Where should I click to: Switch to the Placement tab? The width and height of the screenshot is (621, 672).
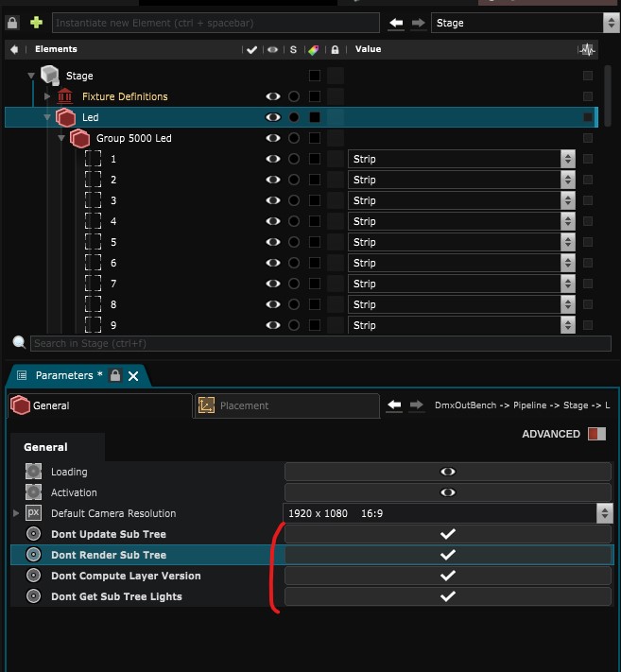pos(287,405)
